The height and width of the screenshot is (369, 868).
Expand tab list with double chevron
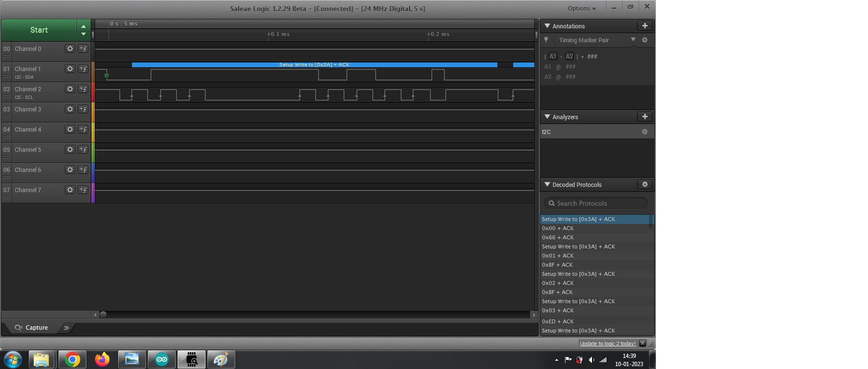click(66, 328)
